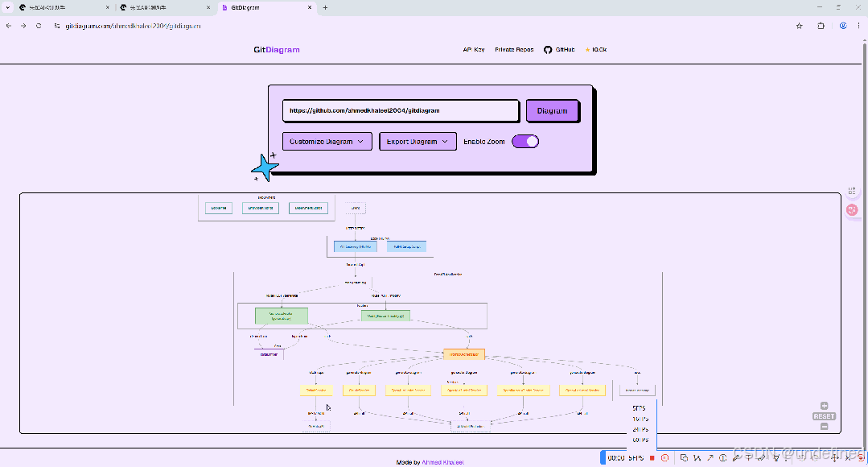This screenshot has height=467, width=868.
Task: Go back in browser history
Action: click(x=9, y=26)
